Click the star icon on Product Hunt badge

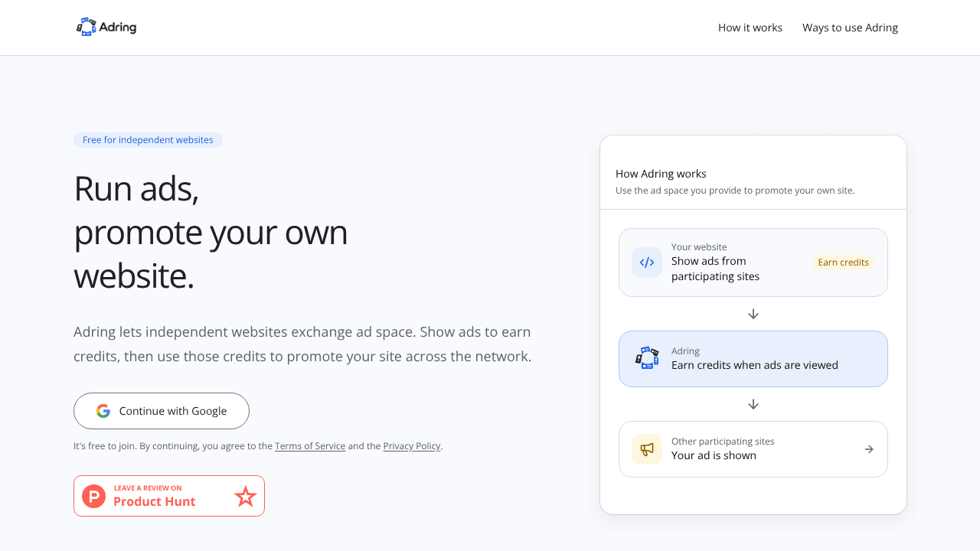[x=245, y=496]
